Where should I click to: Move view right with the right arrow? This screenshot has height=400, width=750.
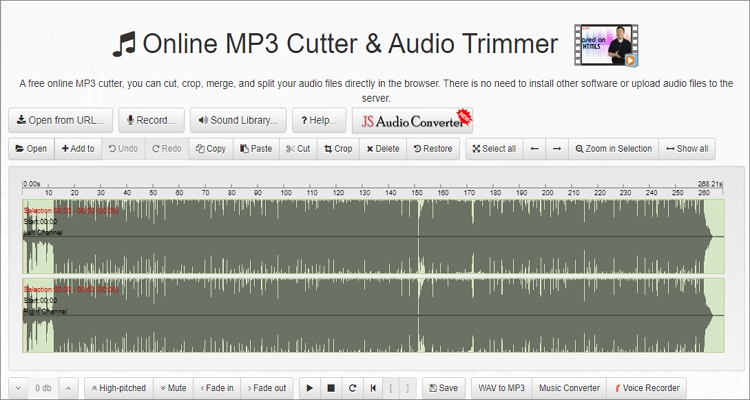[x=557, y=149]
